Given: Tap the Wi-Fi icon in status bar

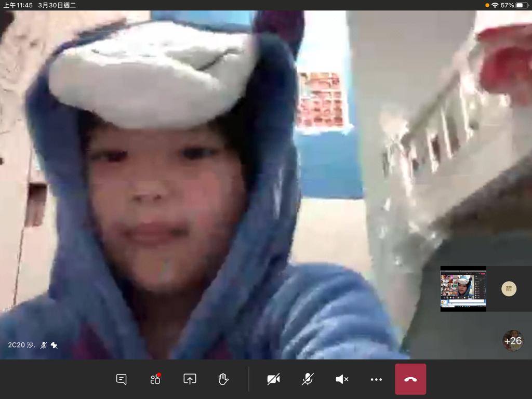Looking at the screenshot, I should coord(495,5).
